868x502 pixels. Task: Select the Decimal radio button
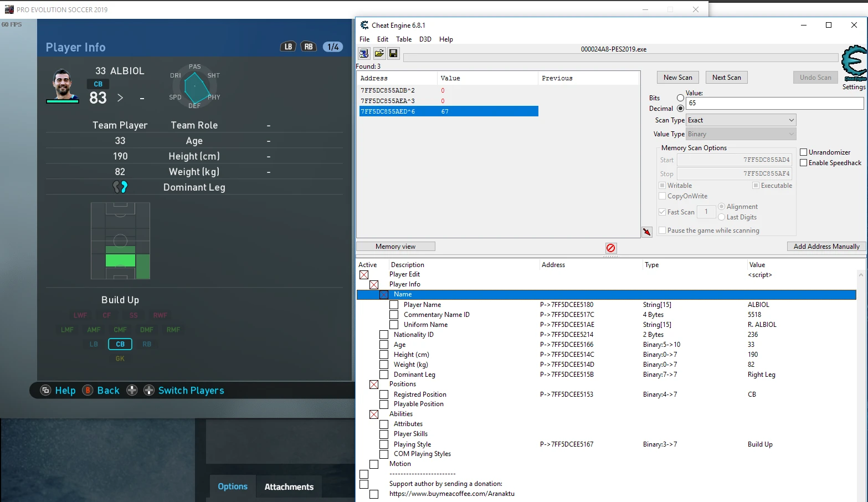tap(680, 109)
